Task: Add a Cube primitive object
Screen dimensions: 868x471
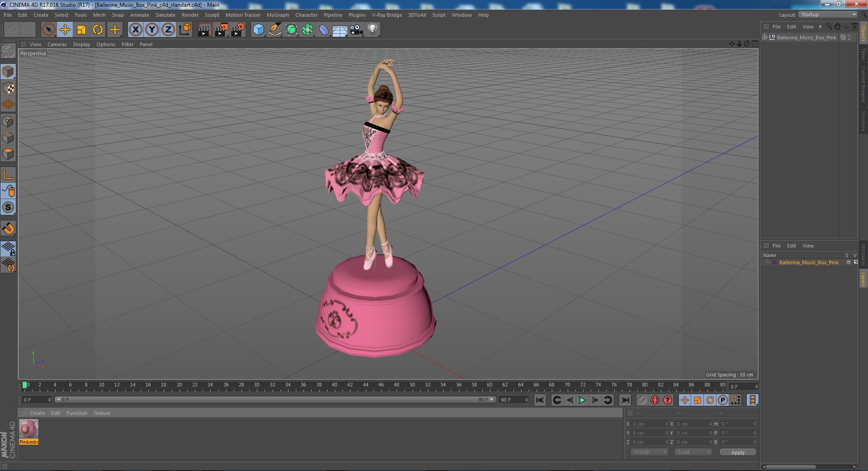Action: tap(258, 30)
